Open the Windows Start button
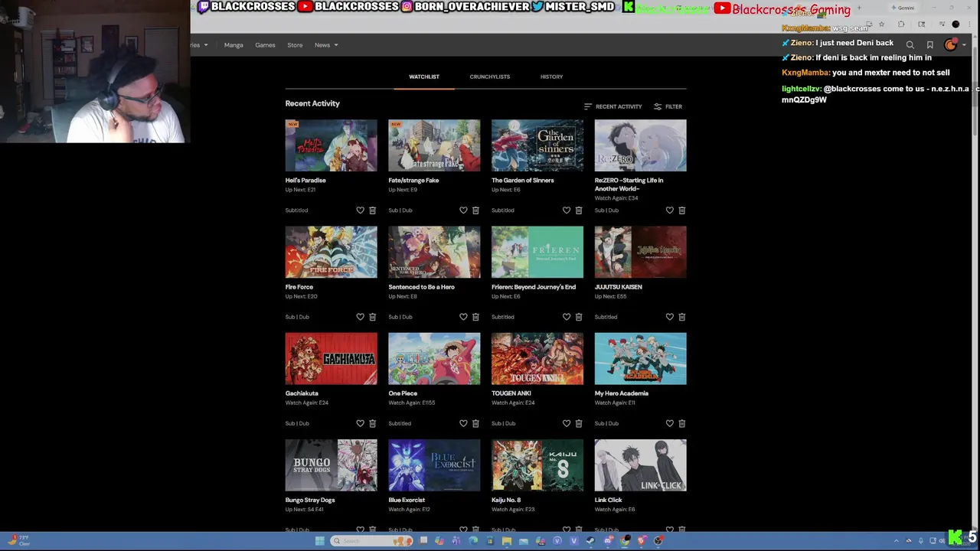Viewport: 980px width, 551px height. coord(319,541)
